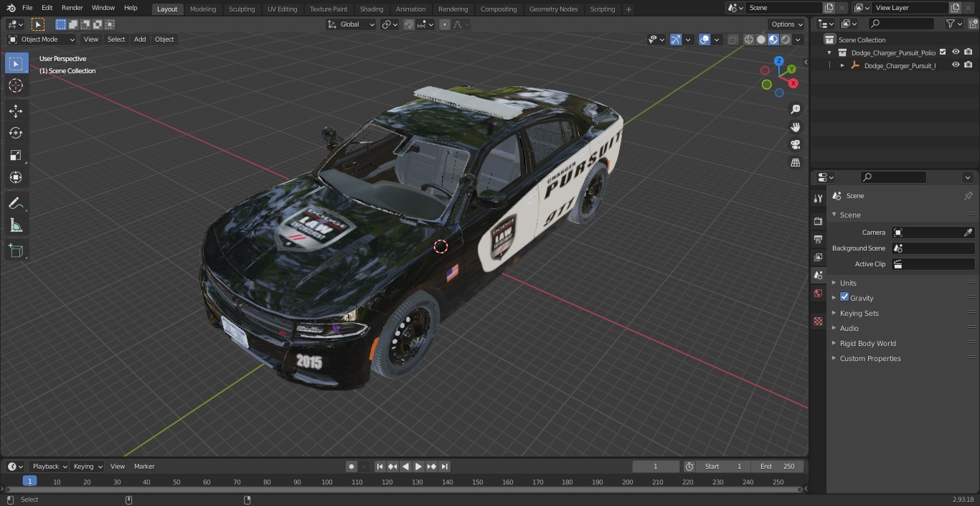Switch to rendered viewport shading

point(786,39)
